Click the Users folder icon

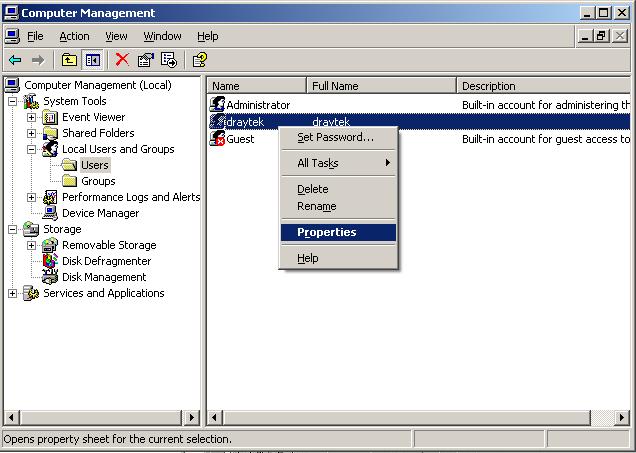69,165
